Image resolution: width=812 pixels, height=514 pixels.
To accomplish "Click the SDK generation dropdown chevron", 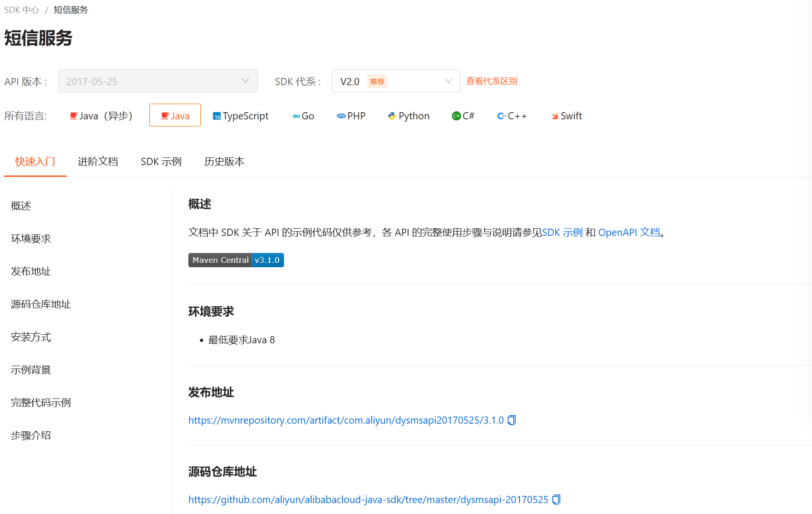I will click(x=448, y=81).
